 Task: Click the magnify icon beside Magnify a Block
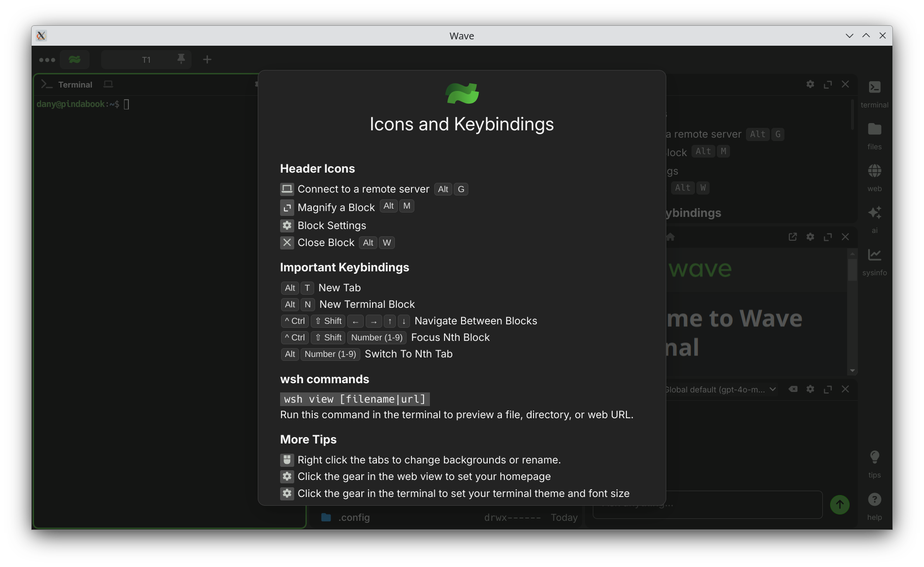click(x=287, y=208)
